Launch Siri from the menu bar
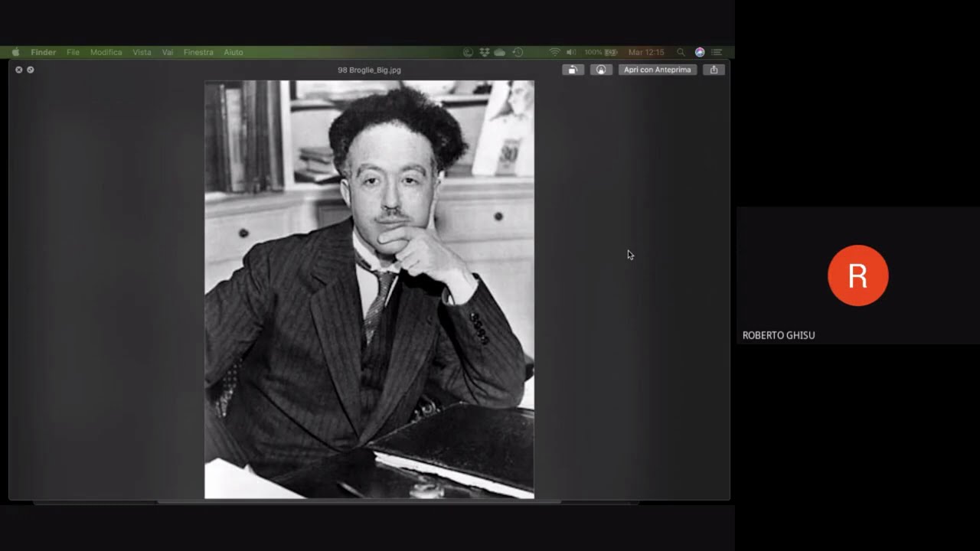This screenshot has height=551, width=980. [700, 52]
